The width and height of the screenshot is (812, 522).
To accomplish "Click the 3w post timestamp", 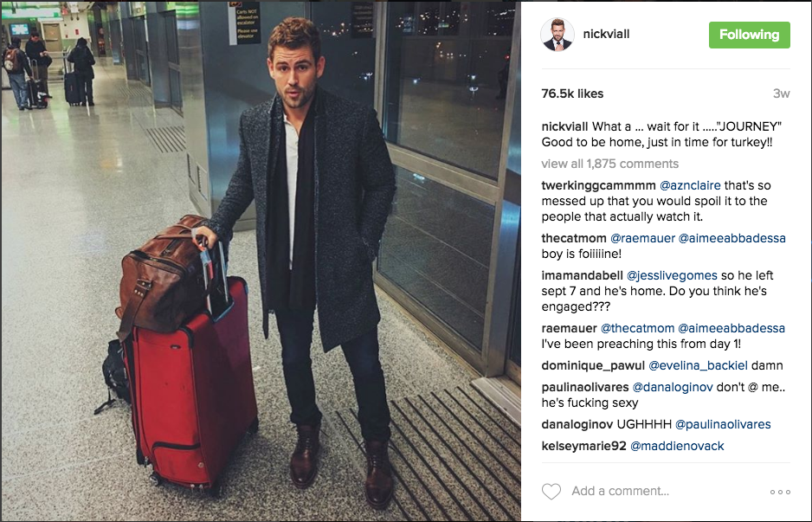I will pos(781,93).
